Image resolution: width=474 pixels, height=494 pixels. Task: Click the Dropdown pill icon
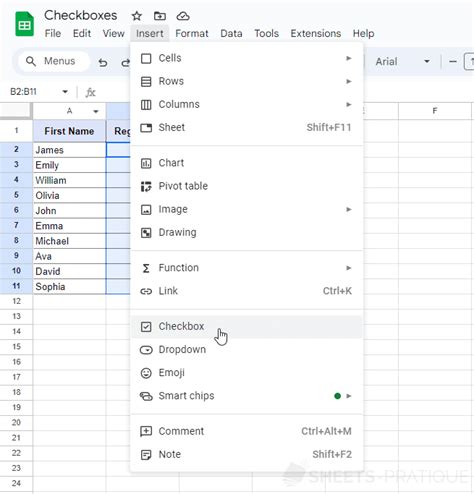pos(146,350)
